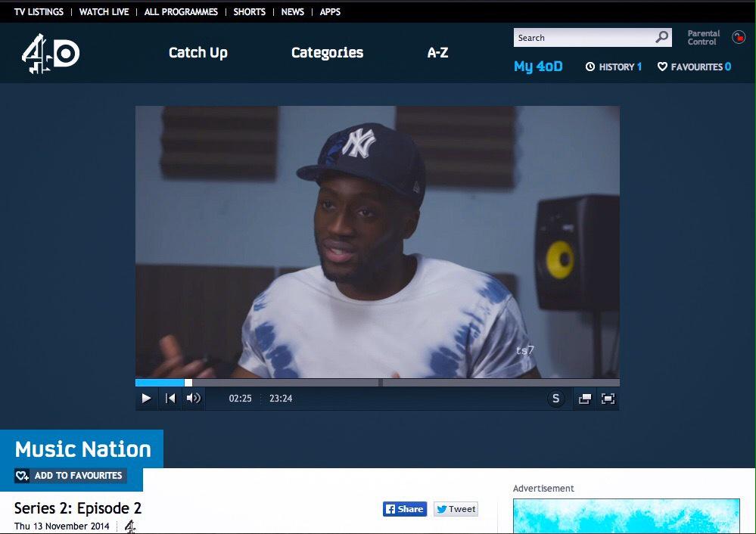Click the search magnifier icon

[661, 37]
